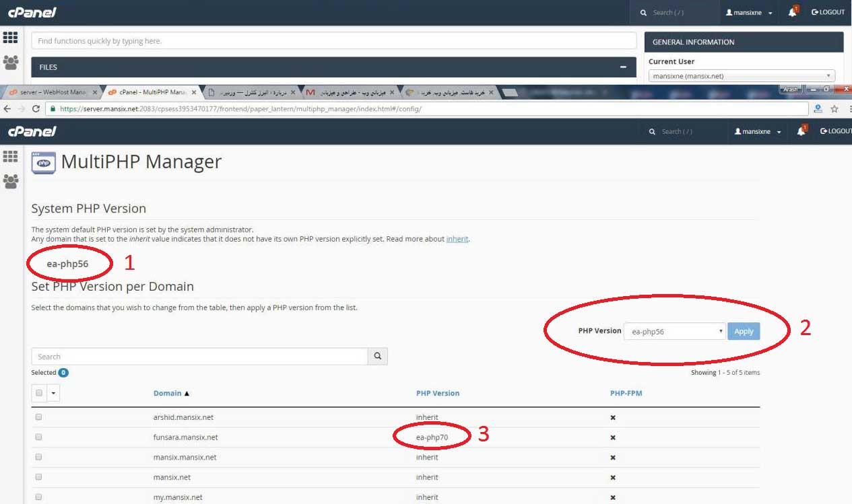Open the grid home icon beside the Find functions box
The image size is (852, 504).
pyautogui.click(x=10, y=38)
